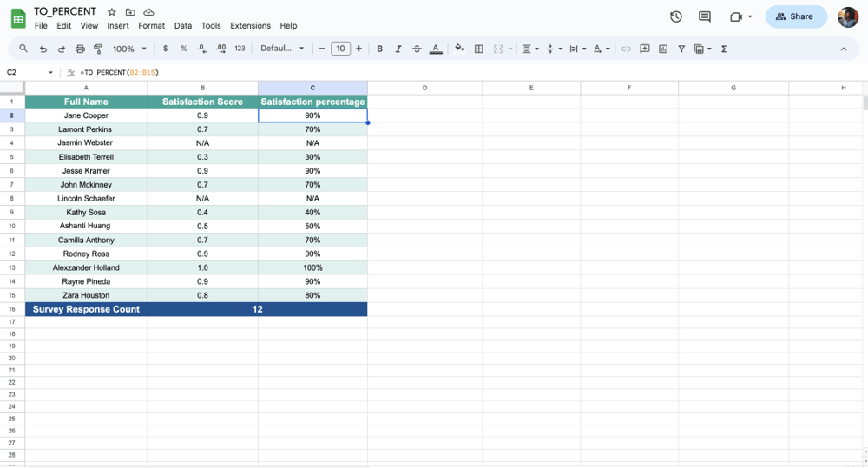
Task: Insert a chart using toolbar icon
Action: [663, 49]
